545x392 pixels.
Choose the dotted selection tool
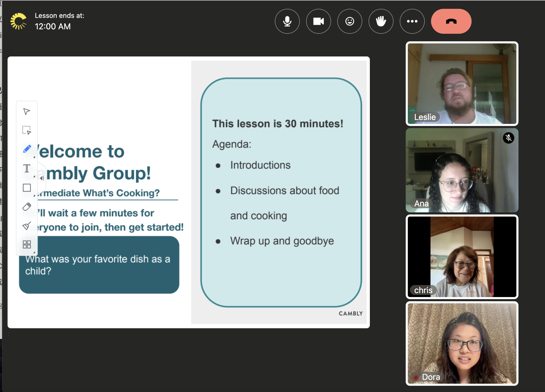pyautogui.click(x=27, y=130)
